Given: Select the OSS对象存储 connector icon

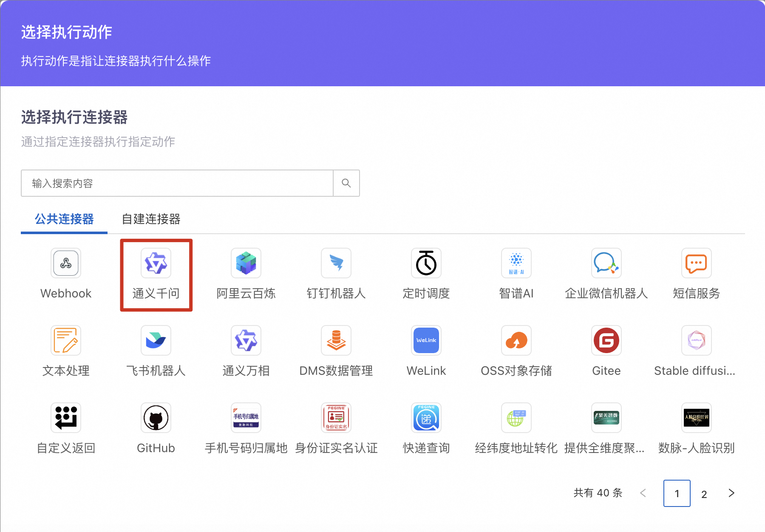Looking at the screenshot, I should tap(516, 340).
